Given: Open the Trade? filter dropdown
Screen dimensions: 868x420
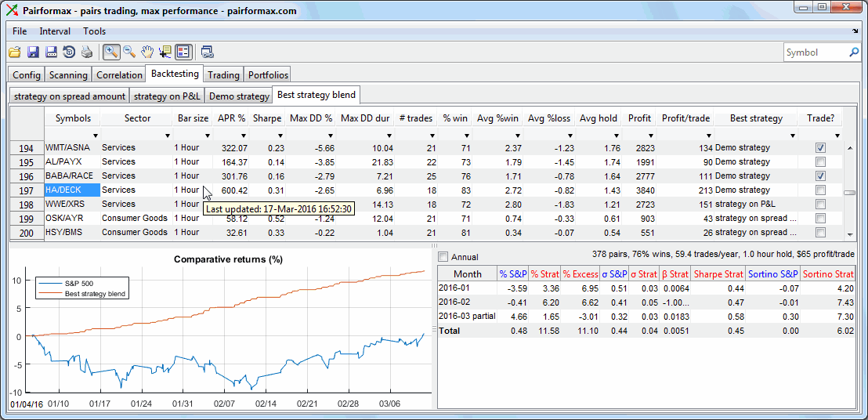Looking at the screenshot, I should click(837, 136).
